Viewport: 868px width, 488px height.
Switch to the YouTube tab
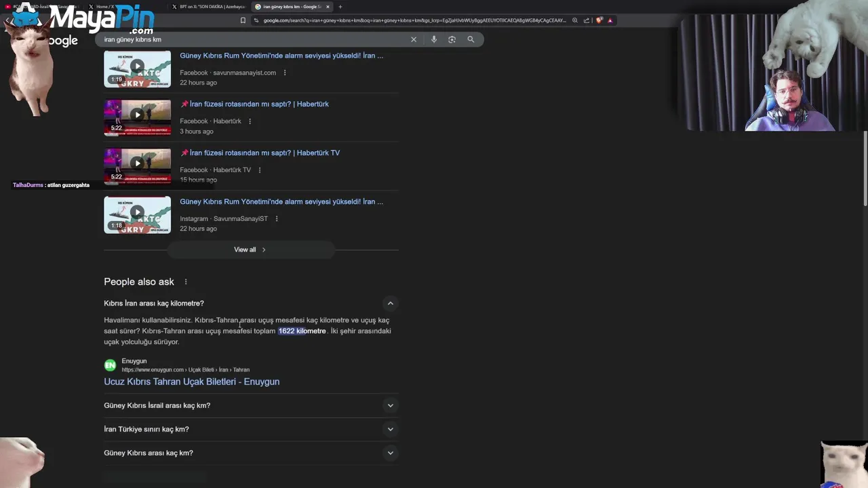(x=41, y=7)
